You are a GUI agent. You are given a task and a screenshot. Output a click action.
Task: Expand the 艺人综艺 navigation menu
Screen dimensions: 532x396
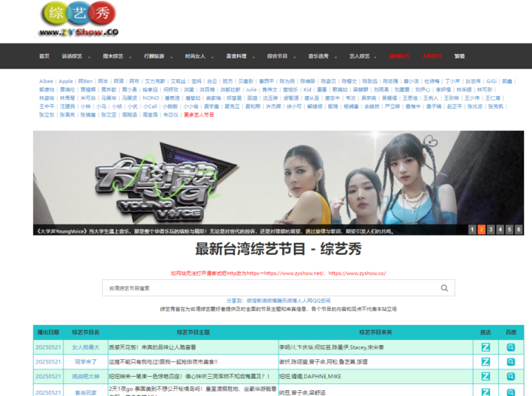361,56
